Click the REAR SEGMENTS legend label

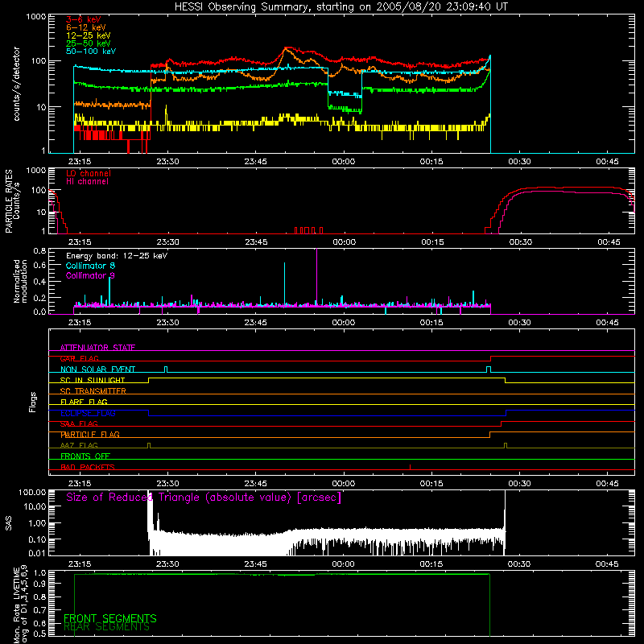click(x=107, y=627)
